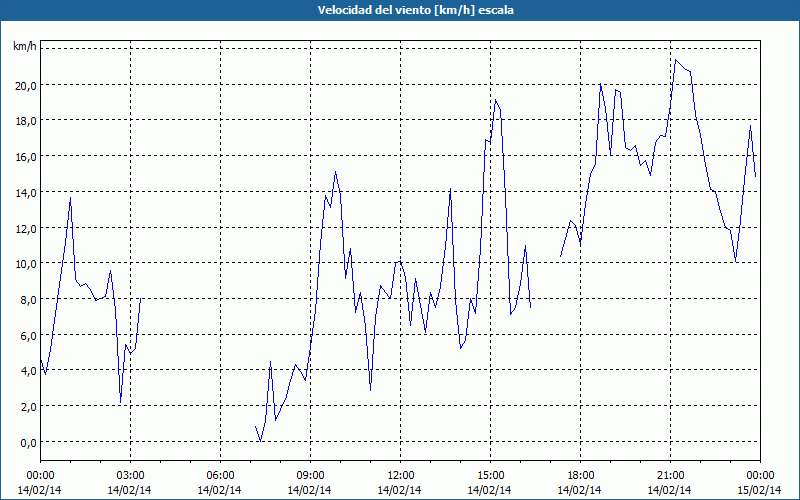Click the '4,0' y-axis value
The height and width of the screenshot is (500, 800).
30,371
